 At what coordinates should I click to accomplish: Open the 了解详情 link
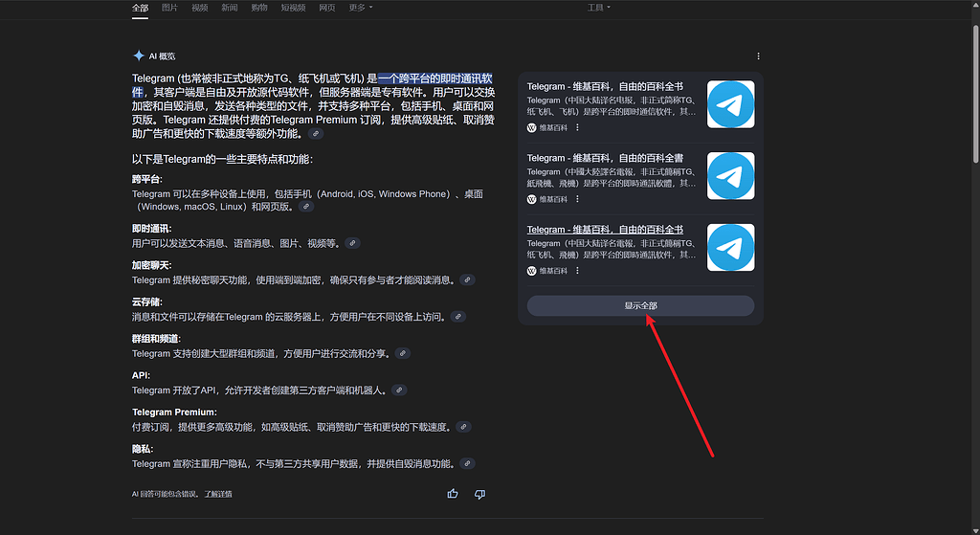(218, 494)
